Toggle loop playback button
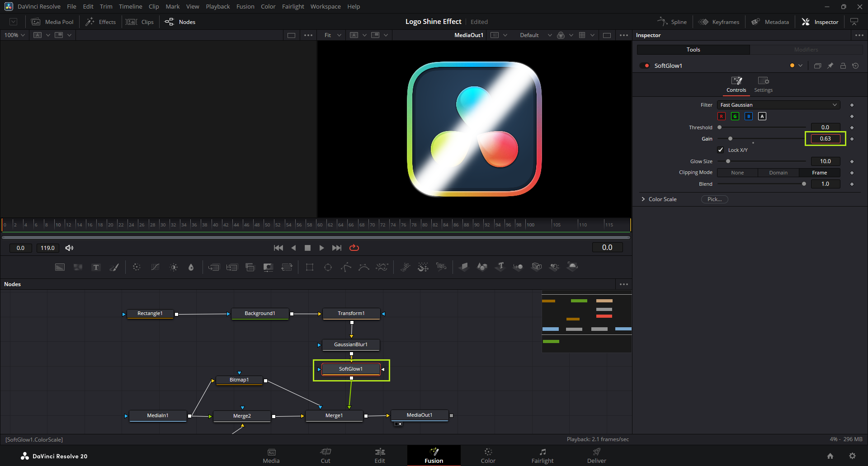The height and width of the screenshot is (466, 868). tap(354, 248)
